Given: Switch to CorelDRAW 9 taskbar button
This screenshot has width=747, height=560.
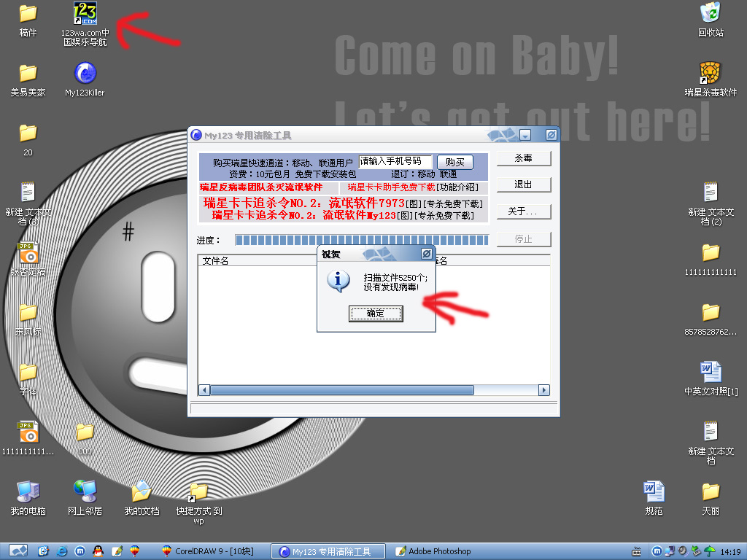Looking at the screenshot, I should [x=208, y=551].
